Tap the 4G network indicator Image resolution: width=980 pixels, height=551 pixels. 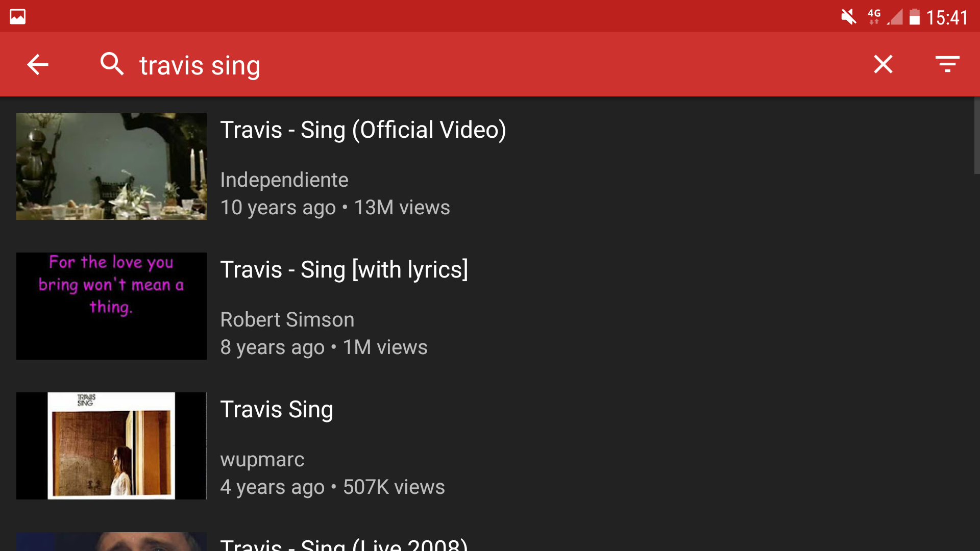(874, 16)
